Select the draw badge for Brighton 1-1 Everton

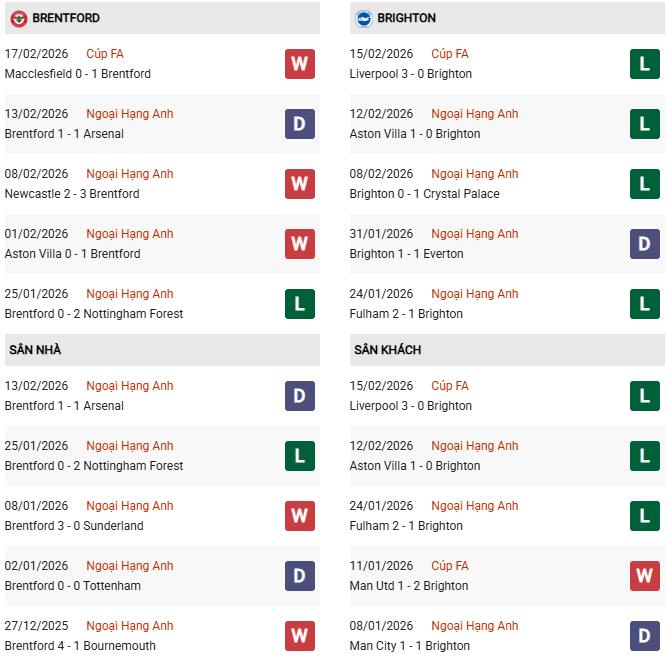coord(645,244)
